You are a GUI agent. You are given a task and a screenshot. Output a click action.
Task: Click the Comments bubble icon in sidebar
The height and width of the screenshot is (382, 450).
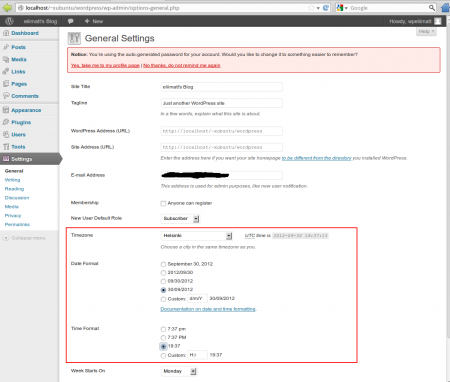coord(6,96)
